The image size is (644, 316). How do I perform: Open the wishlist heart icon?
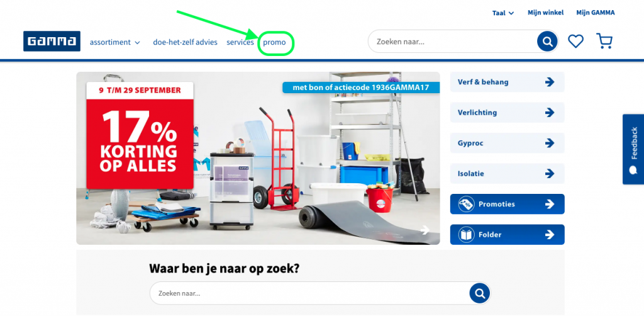tap(576, 41)
